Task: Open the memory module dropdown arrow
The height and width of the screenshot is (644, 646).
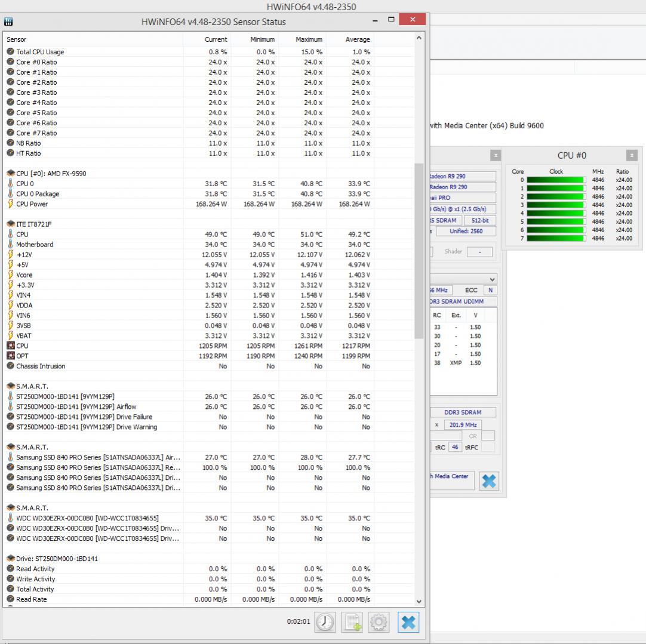Action: coord(492,279)
